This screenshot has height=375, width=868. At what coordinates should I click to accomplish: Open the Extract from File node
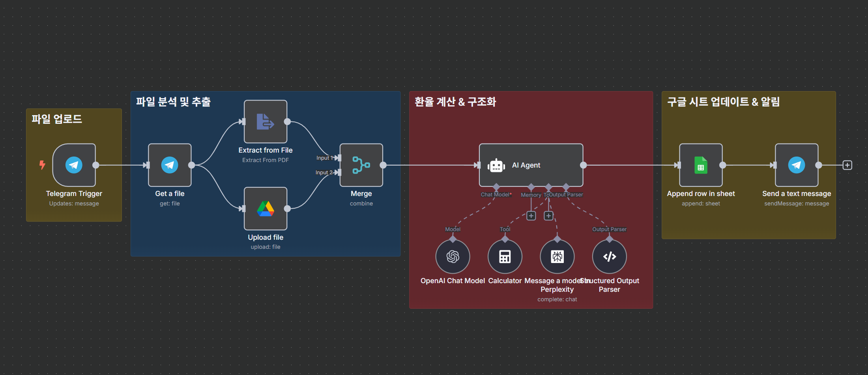(x=265, y=121)
